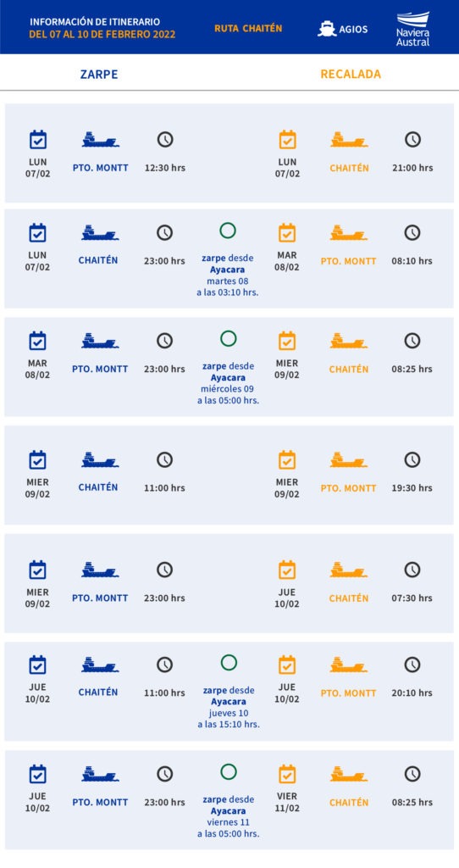Click clock icon above 08:10 hrs arrival
Image resolution: width=459 pixels, height=868 pixels.
pyautogui.click(x=412, y=232)
